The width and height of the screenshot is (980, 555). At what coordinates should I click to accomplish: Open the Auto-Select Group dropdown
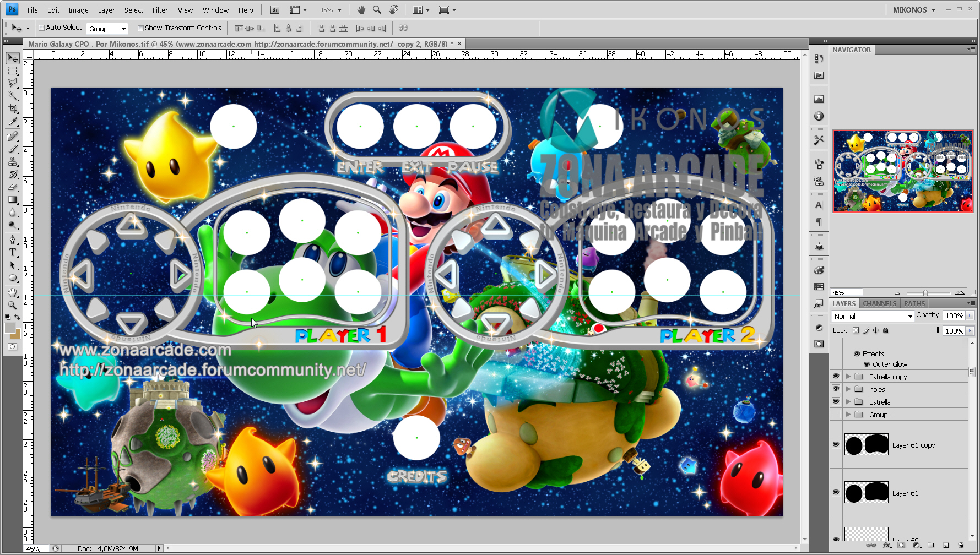click(107, 29)
